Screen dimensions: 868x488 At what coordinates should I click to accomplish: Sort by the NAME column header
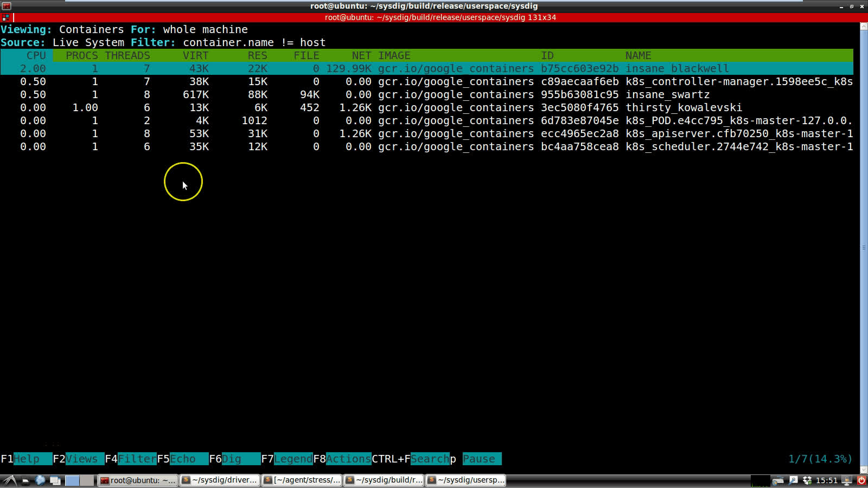[x=639, y=55]
